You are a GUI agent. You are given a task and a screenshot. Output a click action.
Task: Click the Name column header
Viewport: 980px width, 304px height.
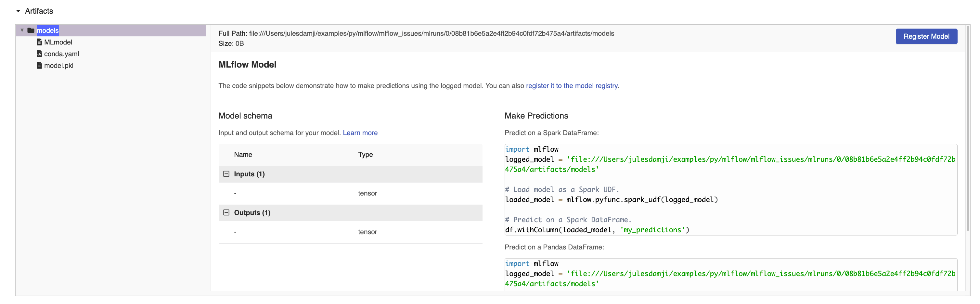(243, 155)
